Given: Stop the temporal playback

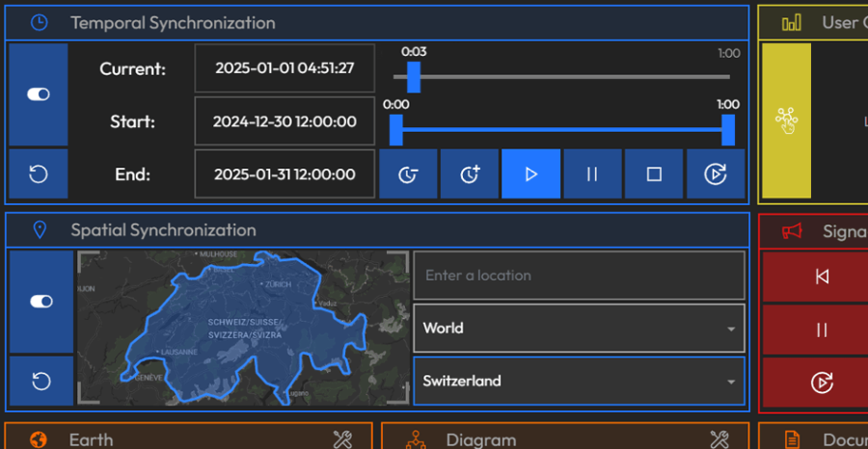Looking at the screenshot, I should [x=654, y=174].
